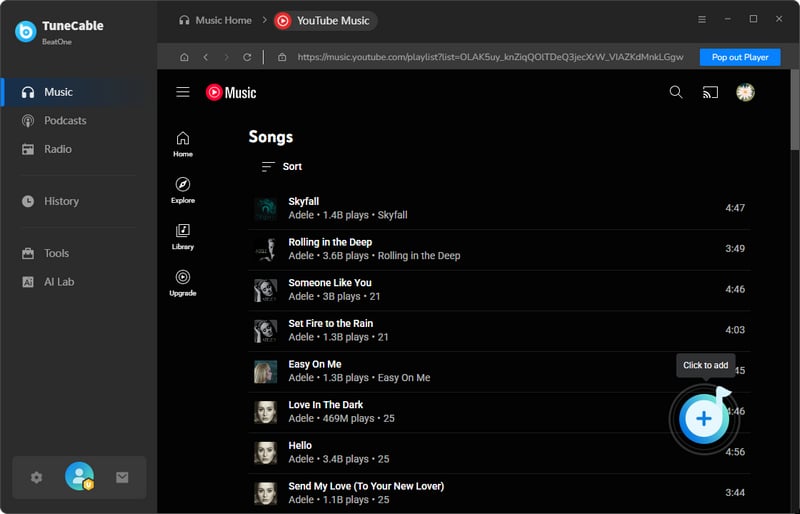The image size is (800, 514).
Task: Click the lock icon beside URL
Action: (282, 57)
